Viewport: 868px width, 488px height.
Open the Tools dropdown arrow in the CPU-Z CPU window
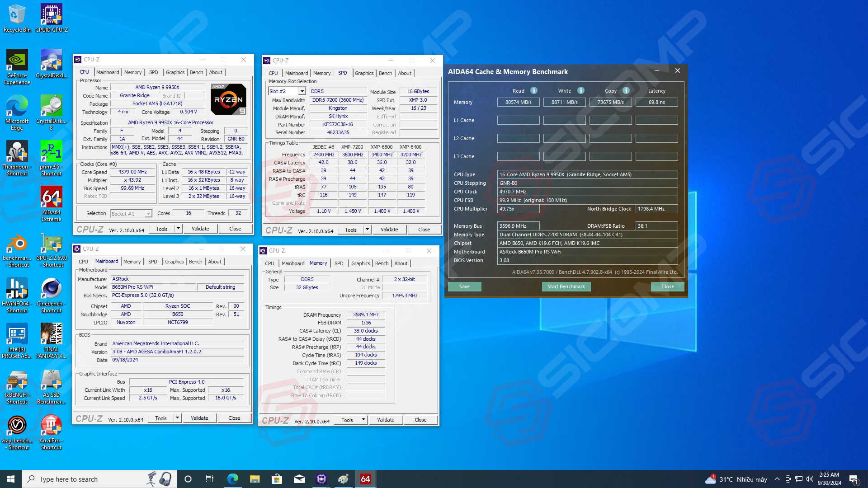(x=178, y=229)
